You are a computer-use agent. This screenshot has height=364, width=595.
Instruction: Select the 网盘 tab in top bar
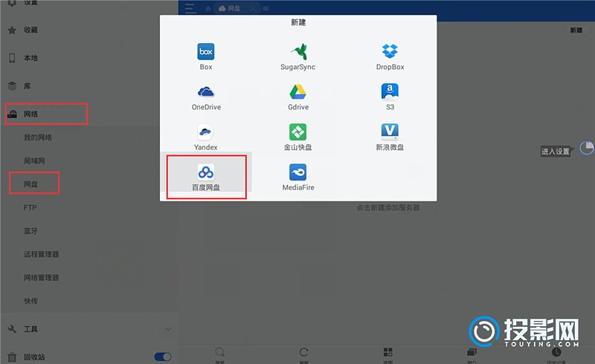[x=234, y=8]
